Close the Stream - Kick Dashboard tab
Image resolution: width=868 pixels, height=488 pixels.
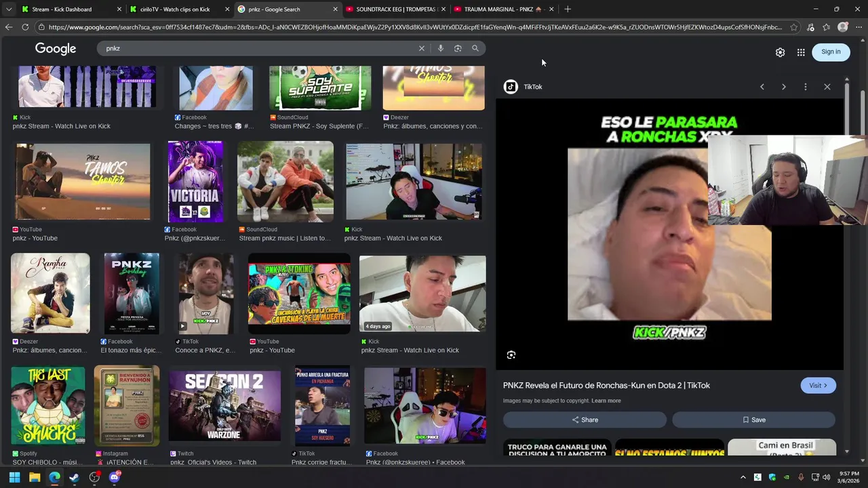tap(119, 9)
